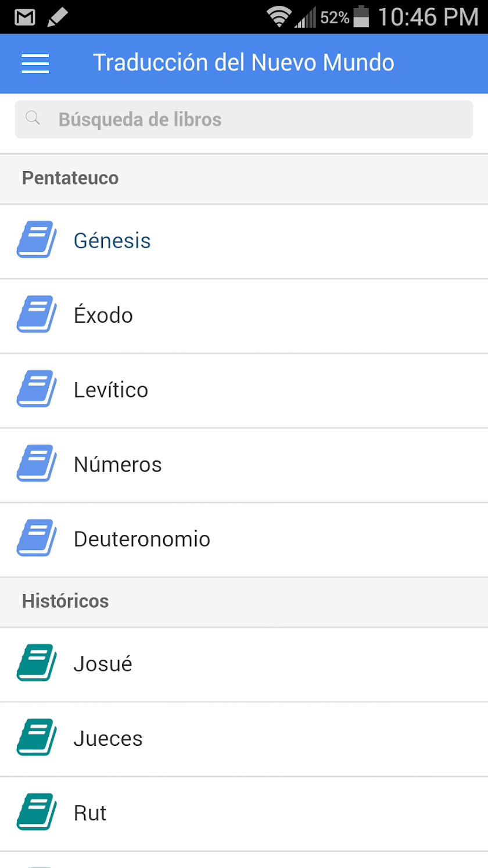Tap the book icon beside Deuteronomio
This screenshot has width=488, height=868.
coord(36,538)
